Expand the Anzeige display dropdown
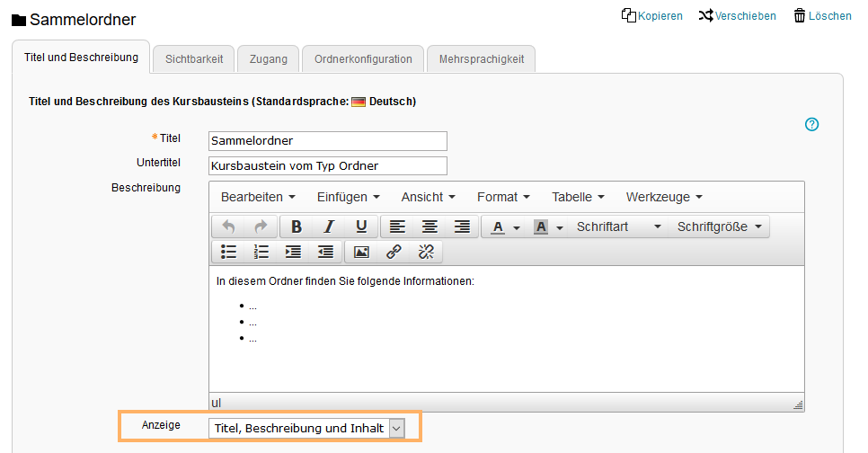868x453 pixels. pos(396,429)
